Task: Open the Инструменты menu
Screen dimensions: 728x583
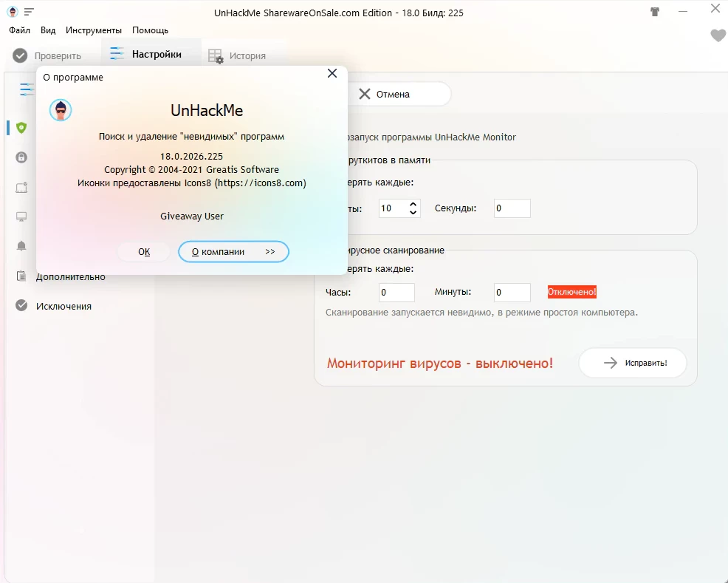Action: tap(93, 30)
